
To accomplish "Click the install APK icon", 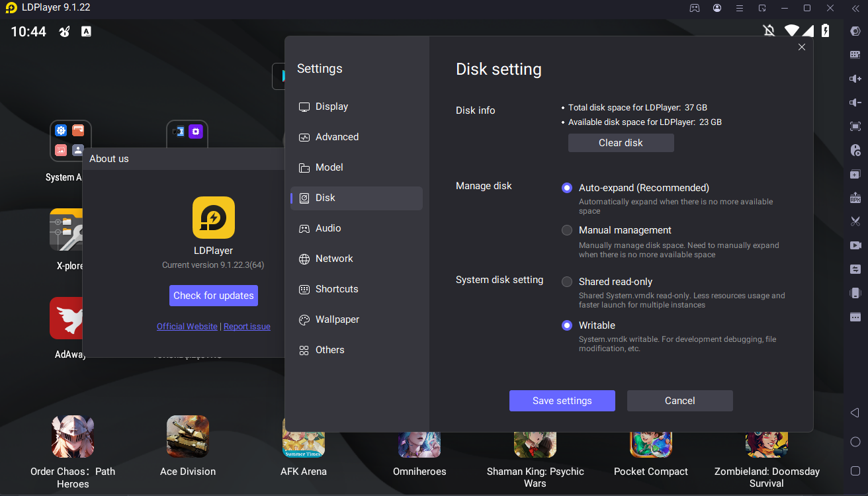I will (x=855, y=198).
